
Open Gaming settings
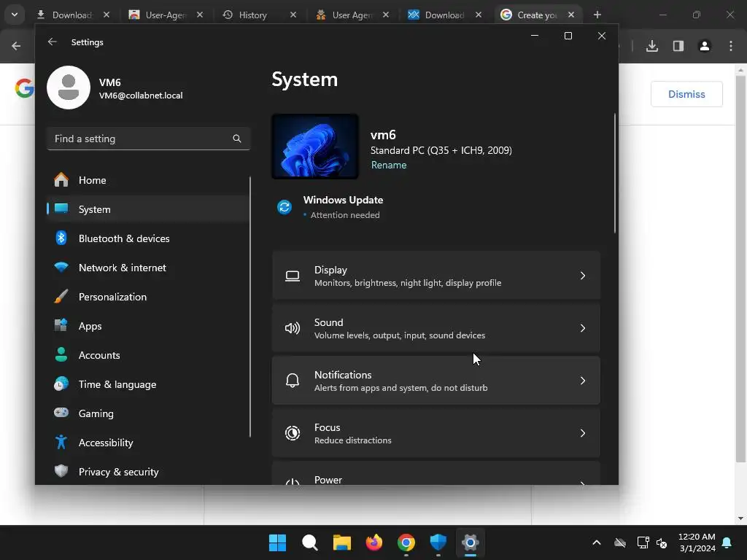point(147,413)
